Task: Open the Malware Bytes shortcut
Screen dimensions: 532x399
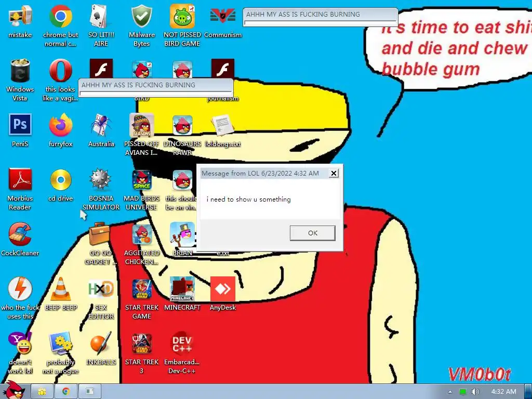Action: click(x=142, y=16)
